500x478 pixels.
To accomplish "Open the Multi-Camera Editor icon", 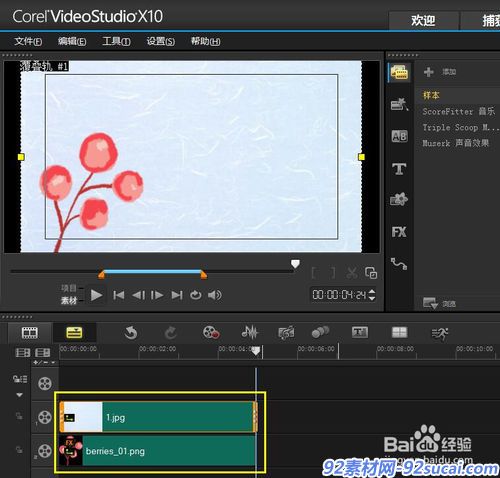I will (399, 332).
